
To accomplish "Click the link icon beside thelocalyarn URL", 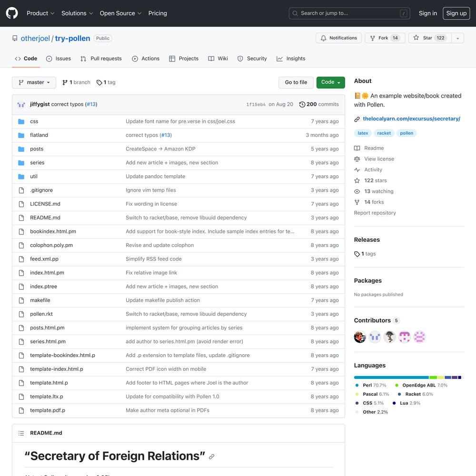I will click(x=357, y=119).
